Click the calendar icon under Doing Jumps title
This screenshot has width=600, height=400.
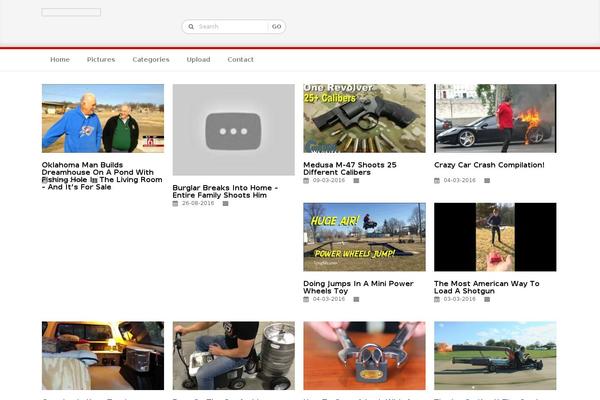pos(306,299)
